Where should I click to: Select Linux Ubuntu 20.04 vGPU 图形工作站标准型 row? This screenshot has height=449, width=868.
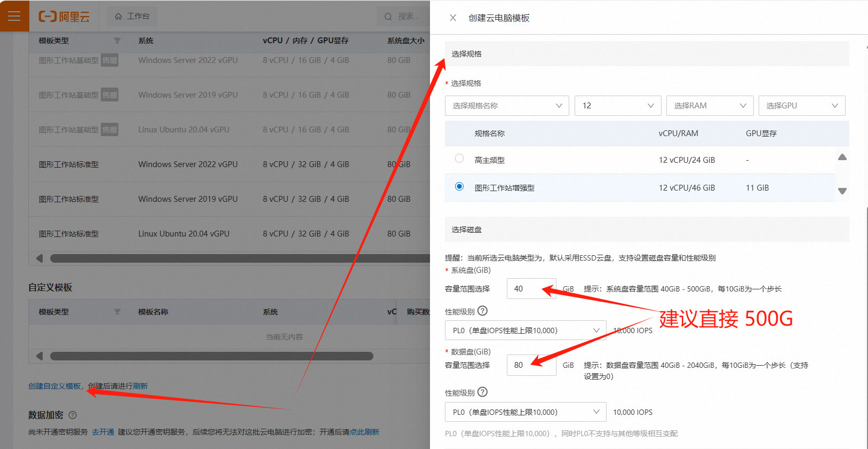coord(229,234)
